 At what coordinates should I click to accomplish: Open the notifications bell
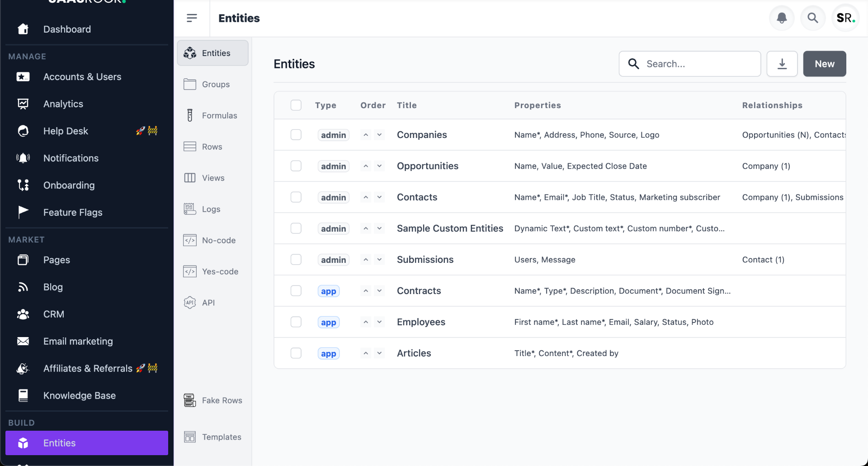click(x=782, y=18)
